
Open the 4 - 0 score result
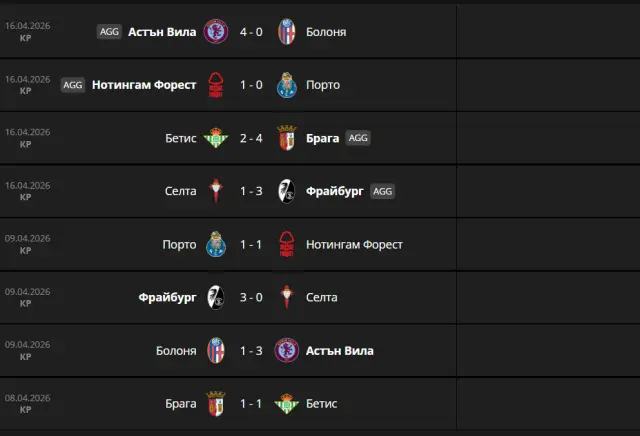click(x=250, y=32)
